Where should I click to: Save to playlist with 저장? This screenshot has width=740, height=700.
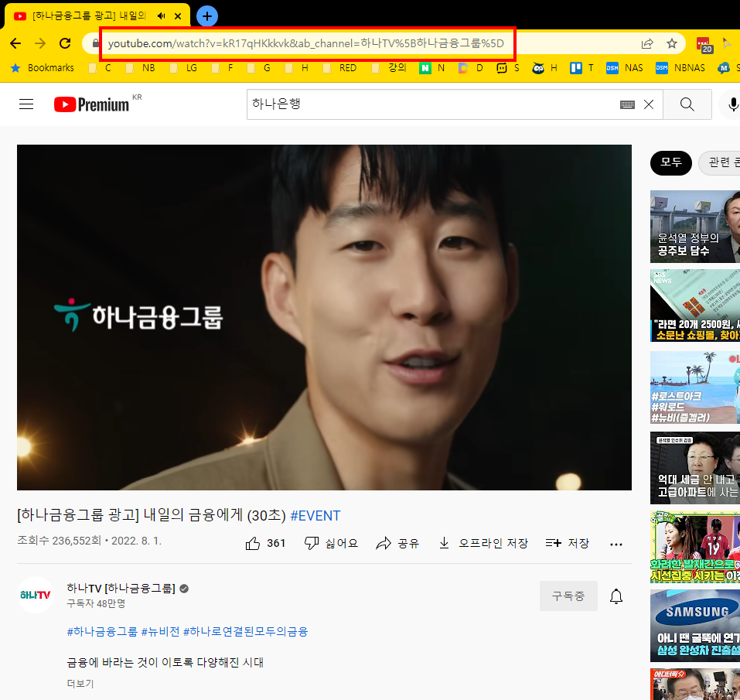tap(568, 543)
